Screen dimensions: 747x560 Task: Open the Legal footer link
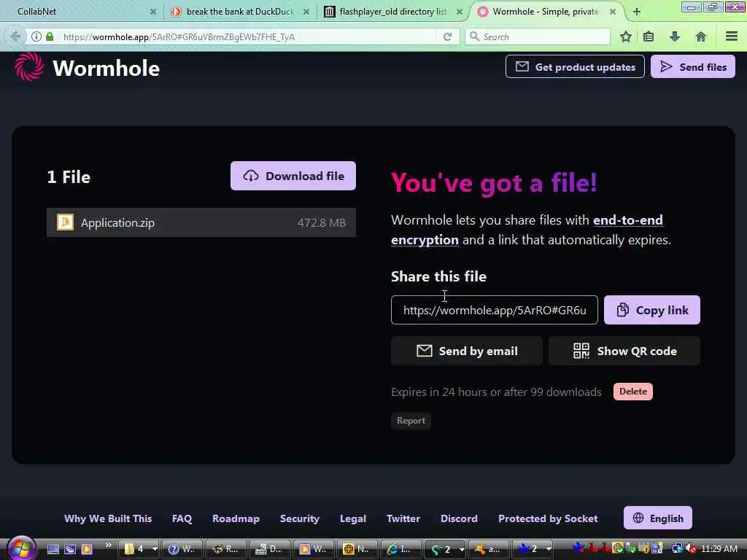coord(353,518)
